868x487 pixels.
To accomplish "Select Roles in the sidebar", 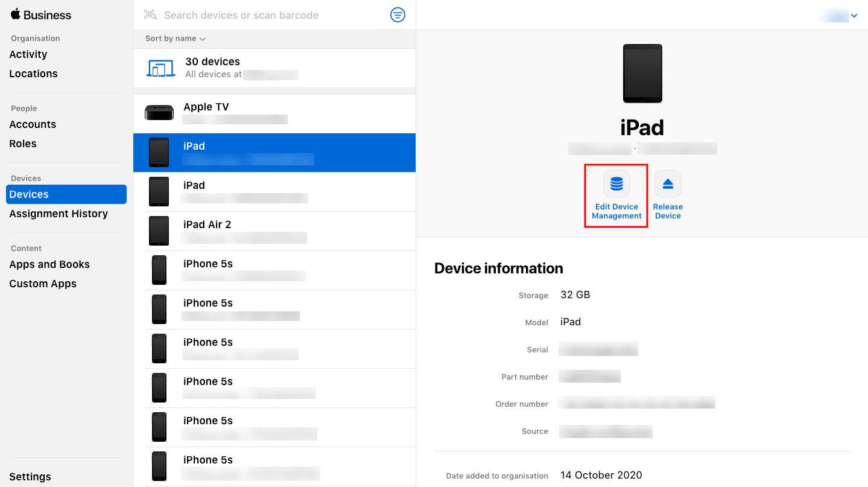I will pyautogui.click(x=23, y=144).
